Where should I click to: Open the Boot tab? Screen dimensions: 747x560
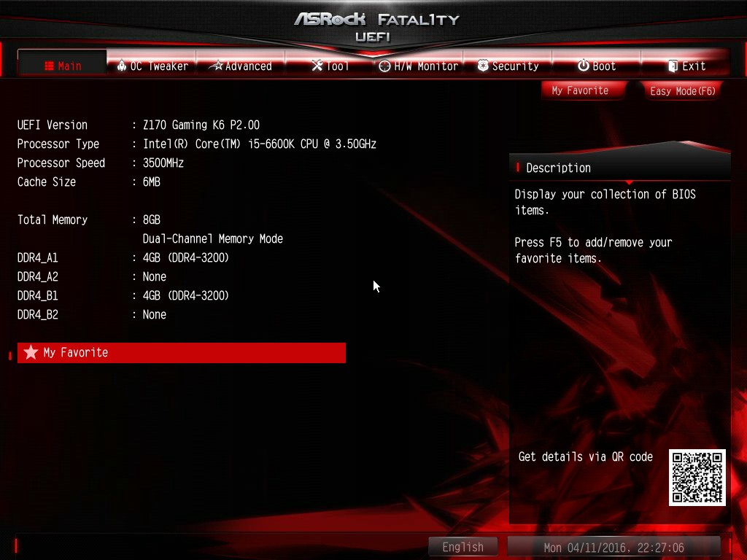click(x=597, y=66)
